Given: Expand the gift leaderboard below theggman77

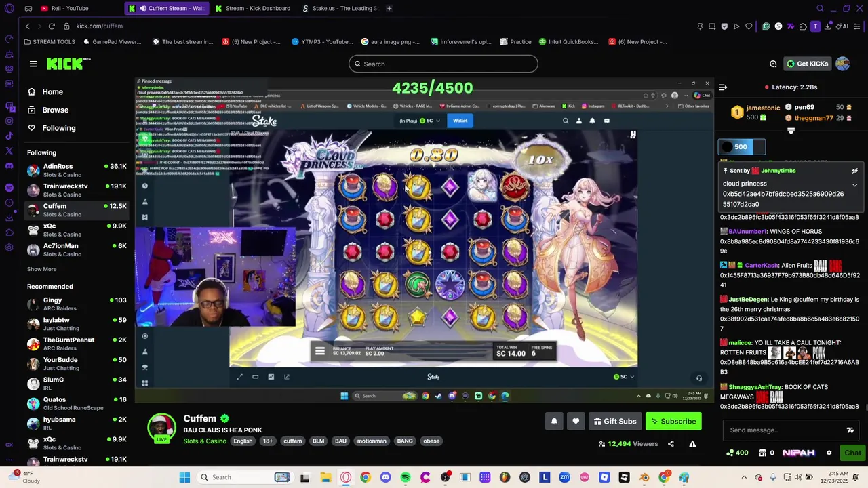Looking at the screenshot, I should (x=791, y=130).
